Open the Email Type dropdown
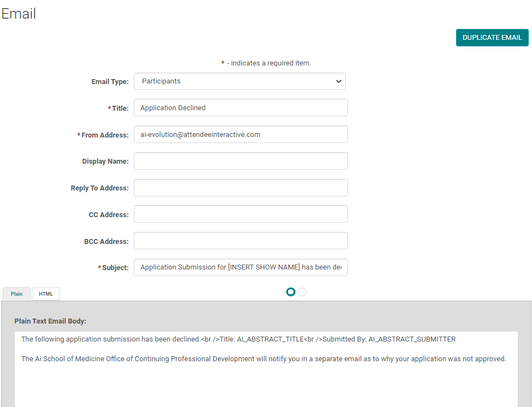 coord(239,81)
